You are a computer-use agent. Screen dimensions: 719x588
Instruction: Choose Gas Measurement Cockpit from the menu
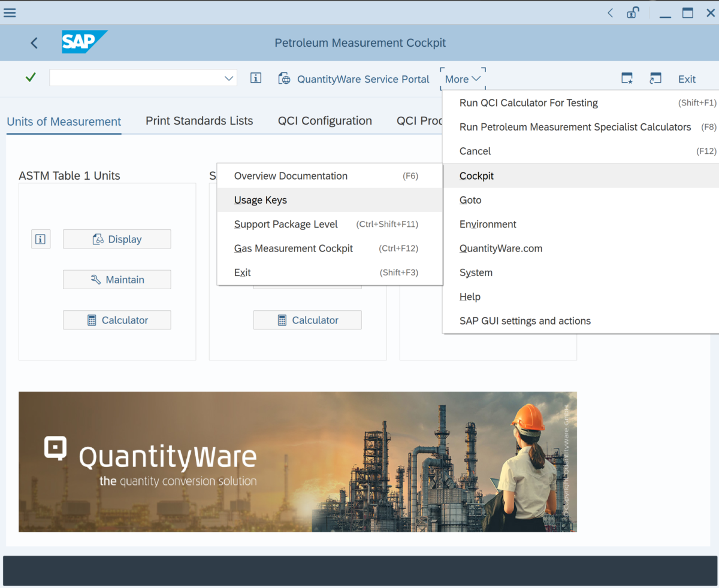coord(293,248)
